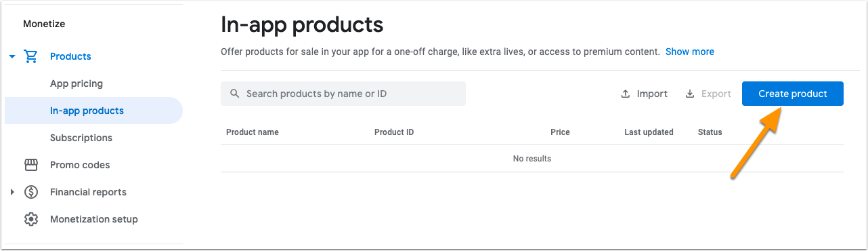868x251 pixels.
Task: Click the Export download arrow icon
Action: point(690,94)
